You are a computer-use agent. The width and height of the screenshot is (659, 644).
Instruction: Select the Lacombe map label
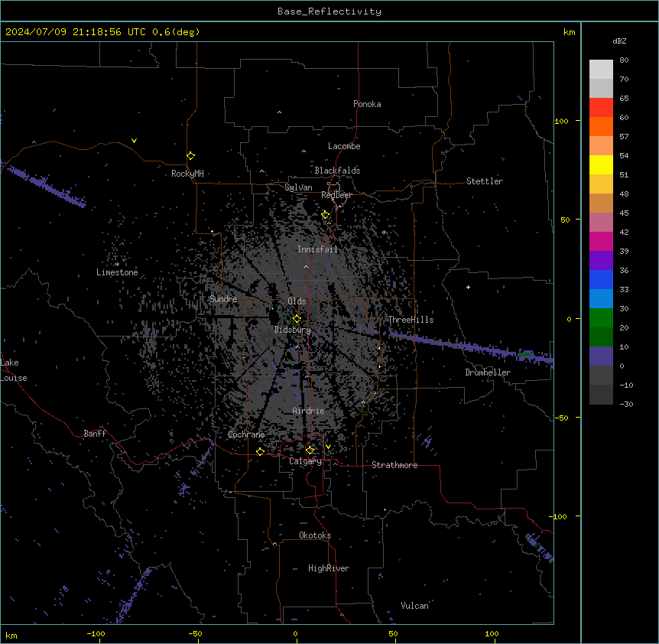[344, 146]
